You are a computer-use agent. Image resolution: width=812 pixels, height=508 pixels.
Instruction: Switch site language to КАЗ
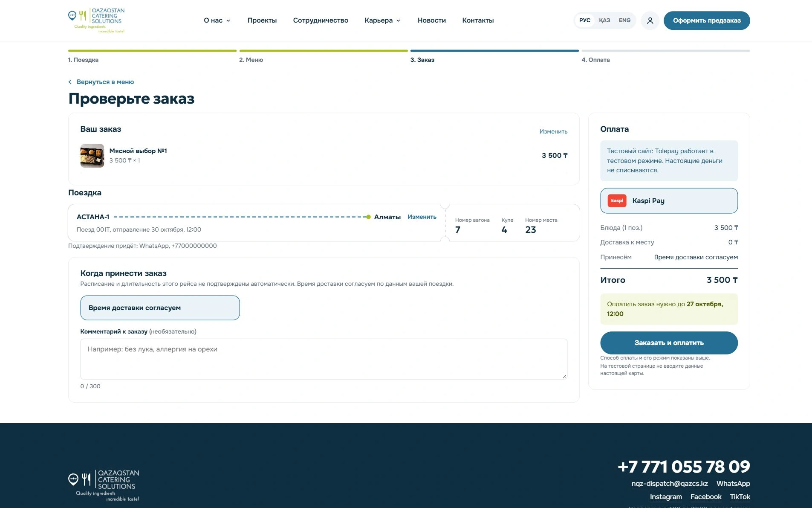(604, 20)
